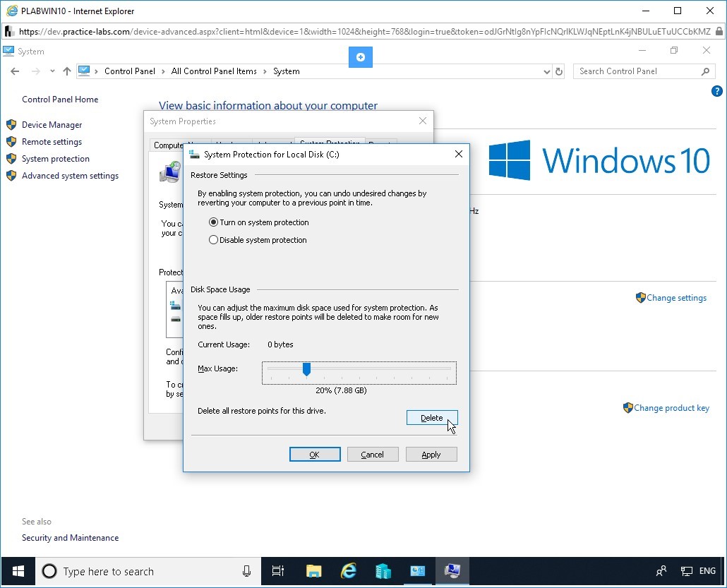Click the Change product key shield icon
The width and height of the screenshot is (727, 588).
pos(627,407)
